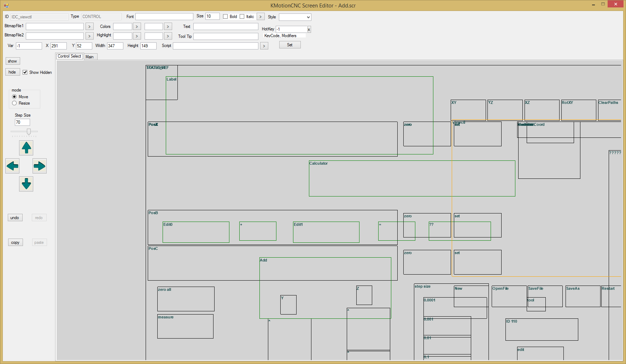The width and height of the screenshot is (626, 364).
Task: Adjust the Step Size slider handle
Action: (29, 132)
